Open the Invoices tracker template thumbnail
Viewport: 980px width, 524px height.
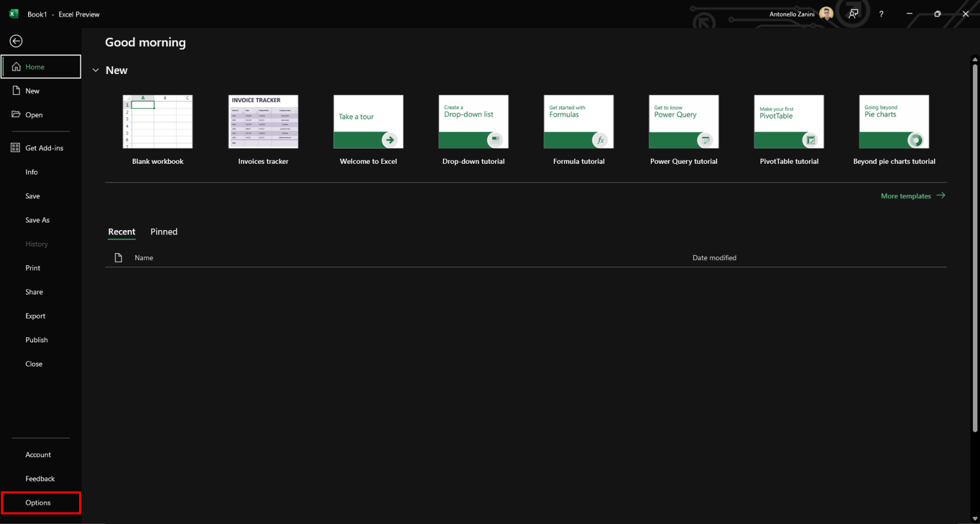263,121
